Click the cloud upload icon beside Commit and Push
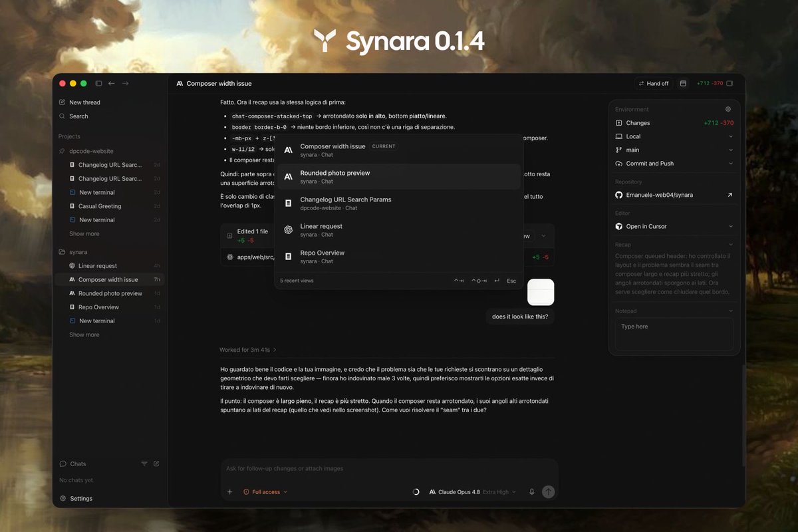Image resolution: width=798 pixels, height=532 pixels. [619, 164]
